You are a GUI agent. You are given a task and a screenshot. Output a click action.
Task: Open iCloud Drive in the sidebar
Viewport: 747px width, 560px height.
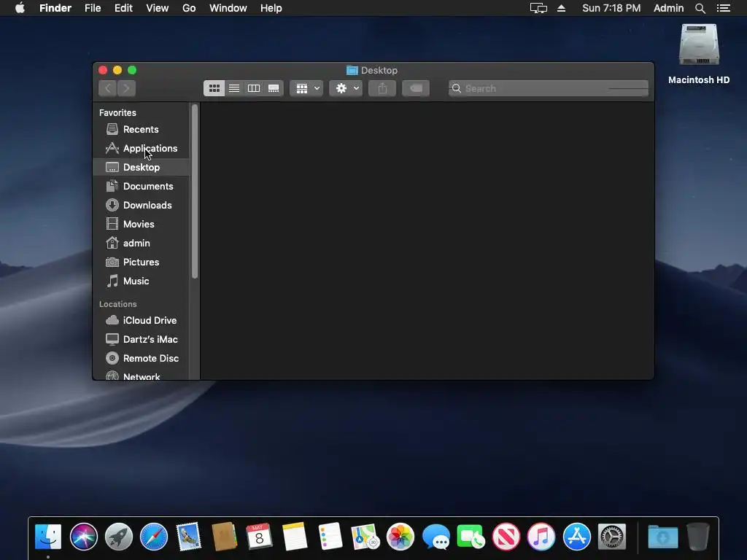141,320
